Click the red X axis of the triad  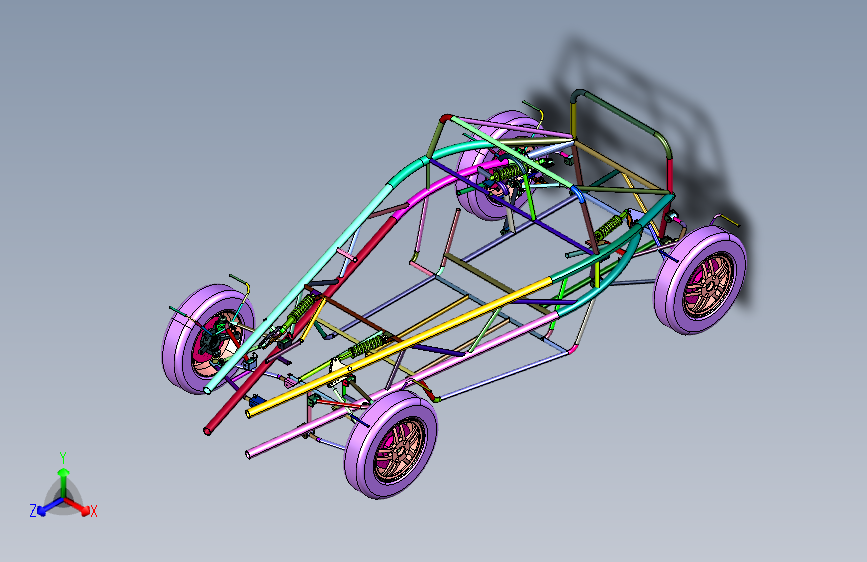pyautogui.click(x=78, y=506)
